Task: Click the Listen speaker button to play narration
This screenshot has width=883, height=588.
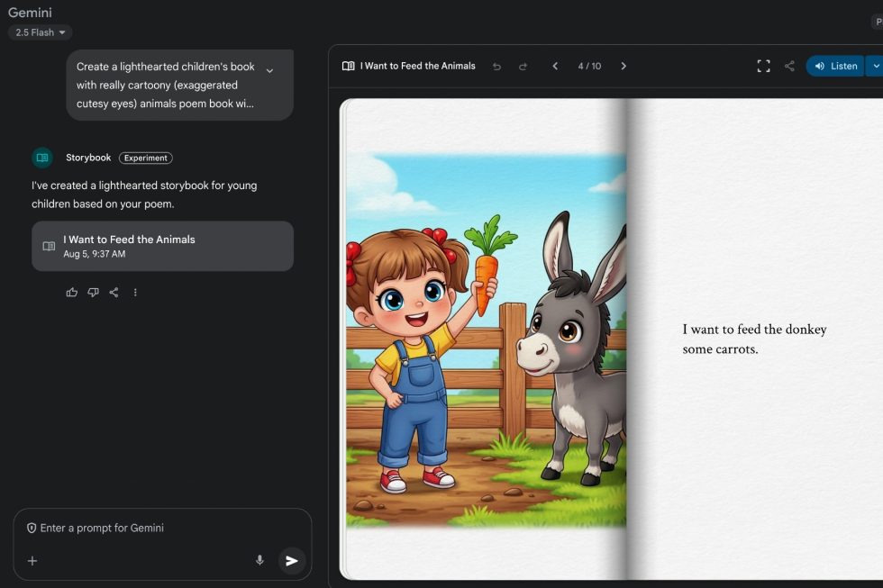Action: [833, 66]
